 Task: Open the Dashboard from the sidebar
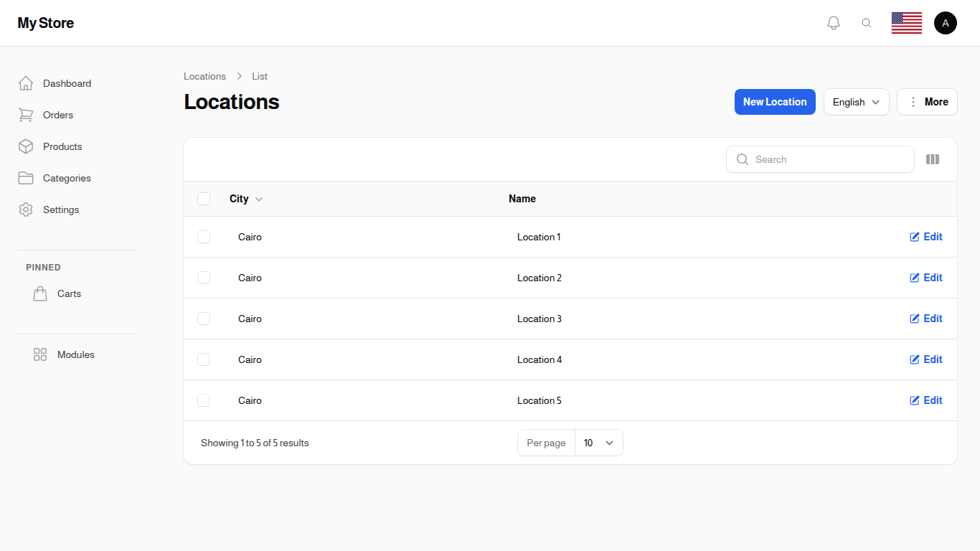67,83
